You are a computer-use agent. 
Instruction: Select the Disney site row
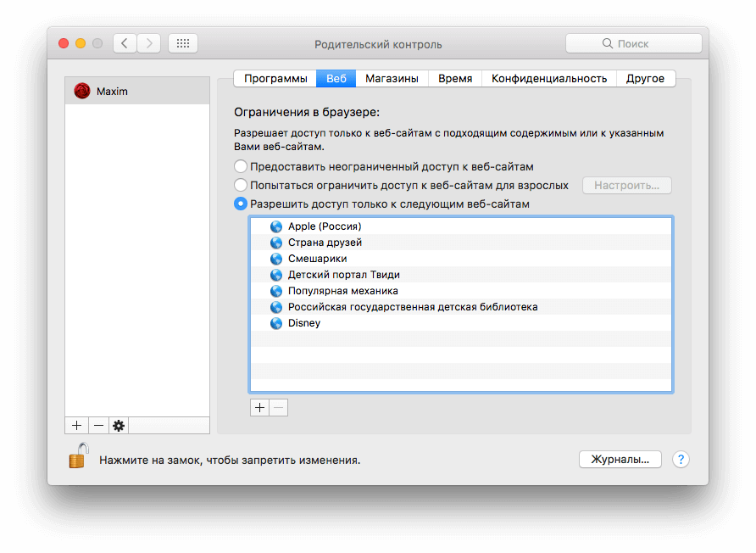[x=461, y=323]
